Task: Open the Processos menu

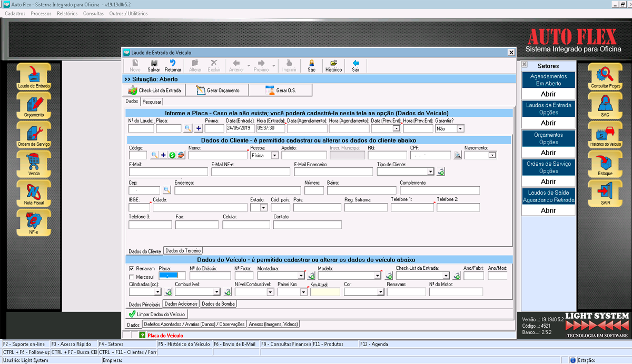Action: [x=41, y=13]
